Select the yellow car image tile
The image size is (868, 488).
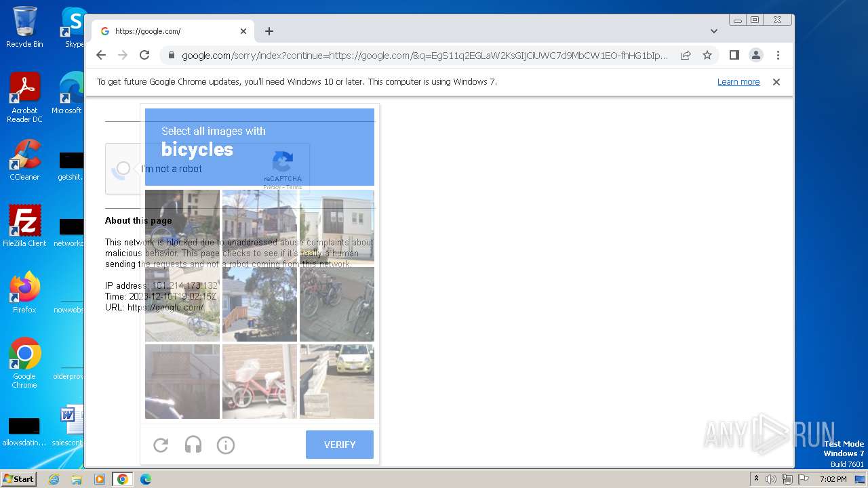pos(337,382)
